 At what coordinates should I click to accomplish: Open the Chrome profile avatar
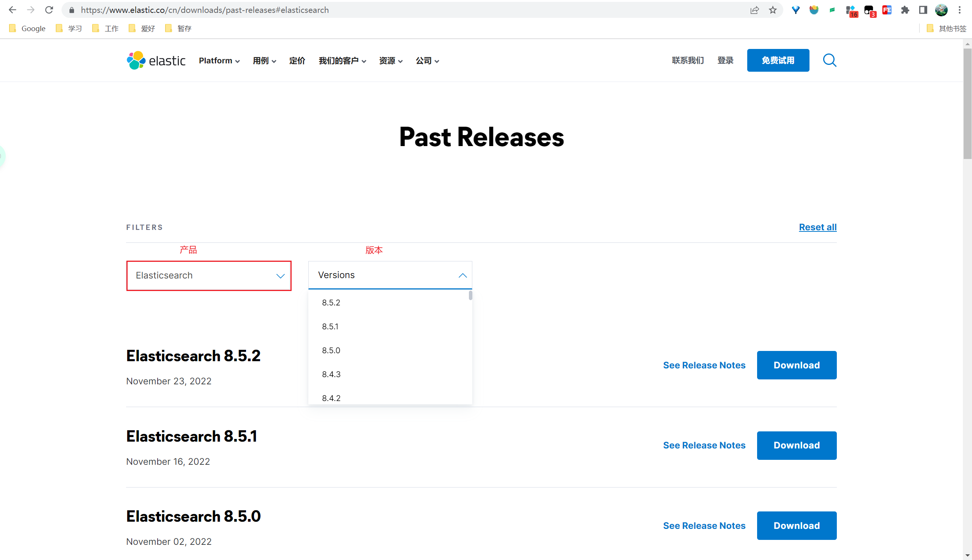pos(941,9)
